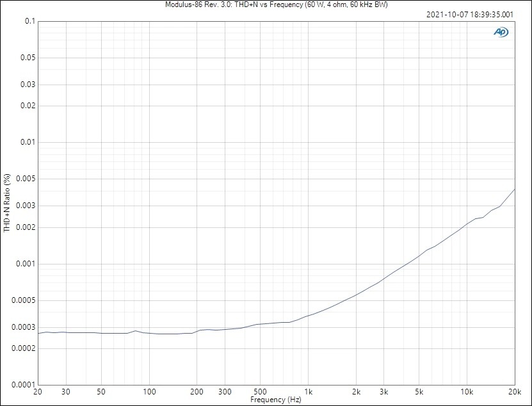Viewport: 532px width, 406px height.
Task: Click the Y-axis value '0.03'
Action: [28, 84]
